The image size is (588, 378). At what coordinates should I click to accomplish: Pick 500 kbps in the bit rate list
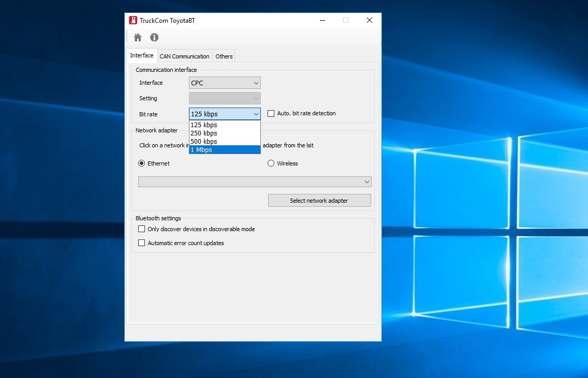(x=225, y=142)
